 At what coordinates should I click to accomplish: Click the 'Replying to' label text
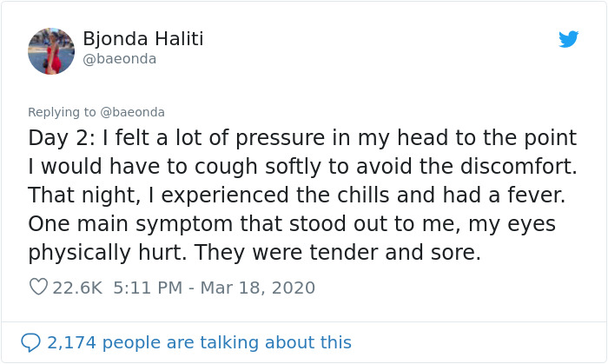62,112
